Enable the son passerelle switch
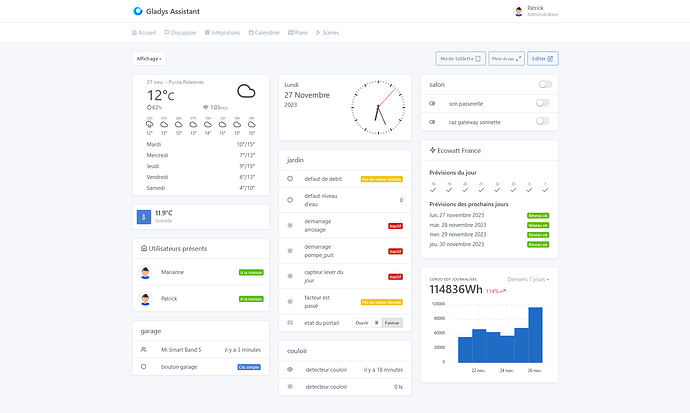 [543, 103]
